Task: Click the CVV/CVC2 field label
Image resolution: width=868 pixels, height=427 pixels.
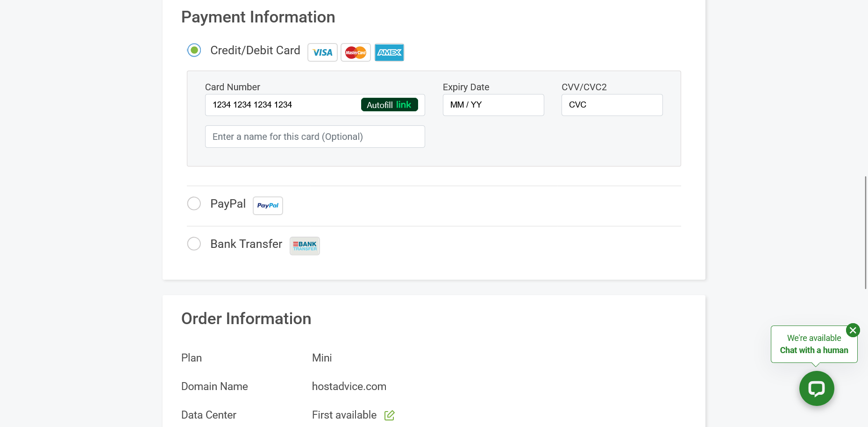Action: (584, 87)
